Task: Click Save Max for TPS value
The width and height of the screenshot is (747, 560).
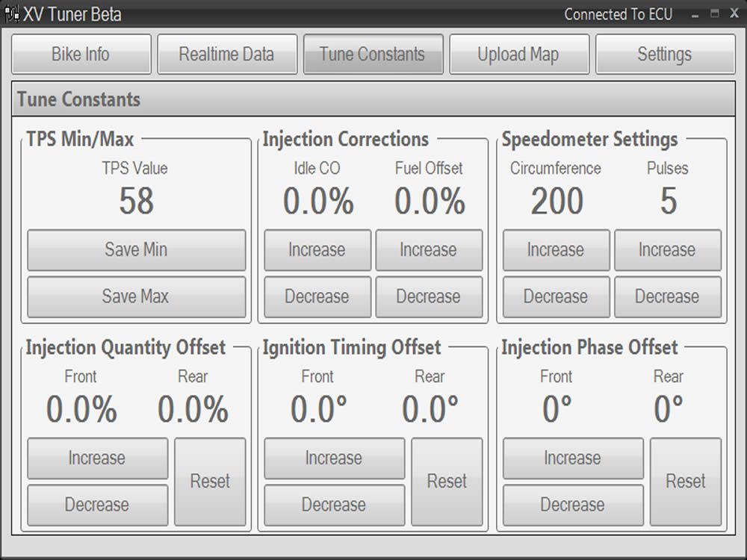Action: click(x=136, y=296)
